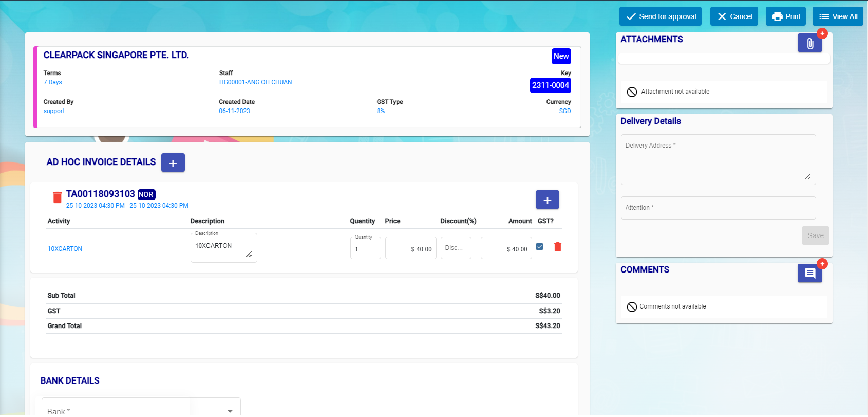Image resolution: width=868 pixels, height=417 pixels.
Task: Click the list icon in View All
Action: 824,16
